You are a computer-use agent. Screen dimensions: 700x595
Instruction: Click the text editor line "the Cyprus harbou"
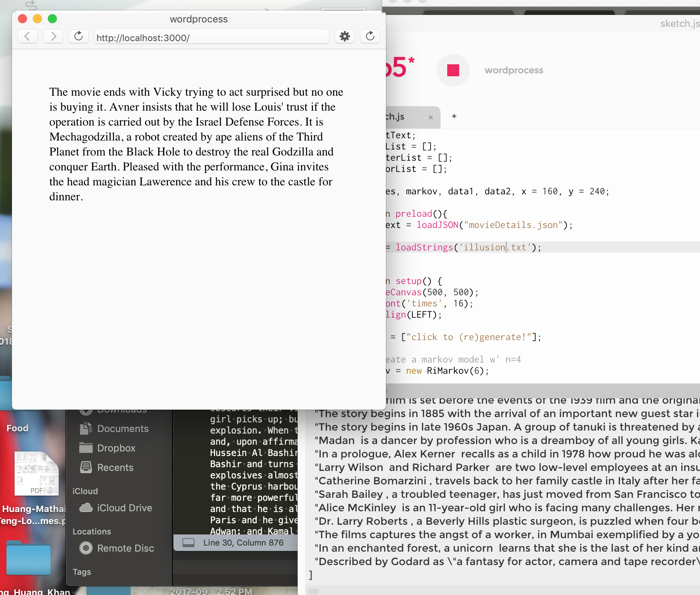tap(254, 487)
